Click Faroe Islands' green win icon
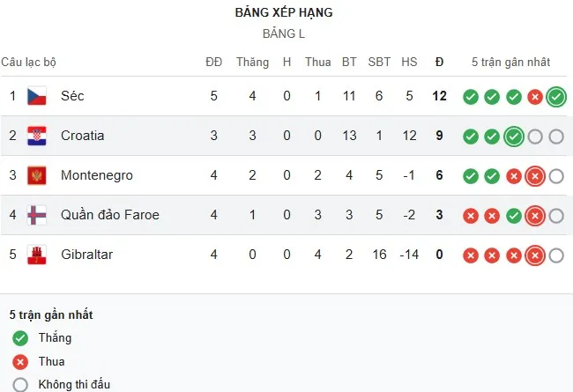 513,216
